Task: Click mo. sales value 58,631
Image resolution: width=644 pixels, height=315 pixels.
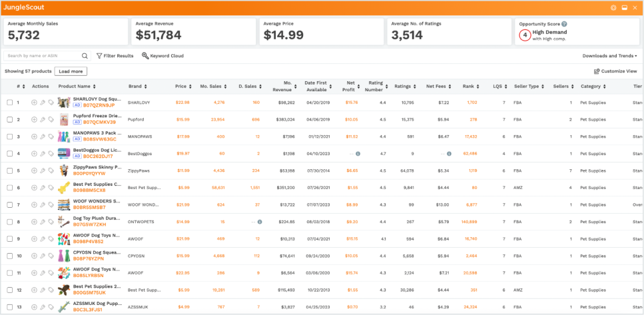Action: pyautogui.click(x=218, y=188)
